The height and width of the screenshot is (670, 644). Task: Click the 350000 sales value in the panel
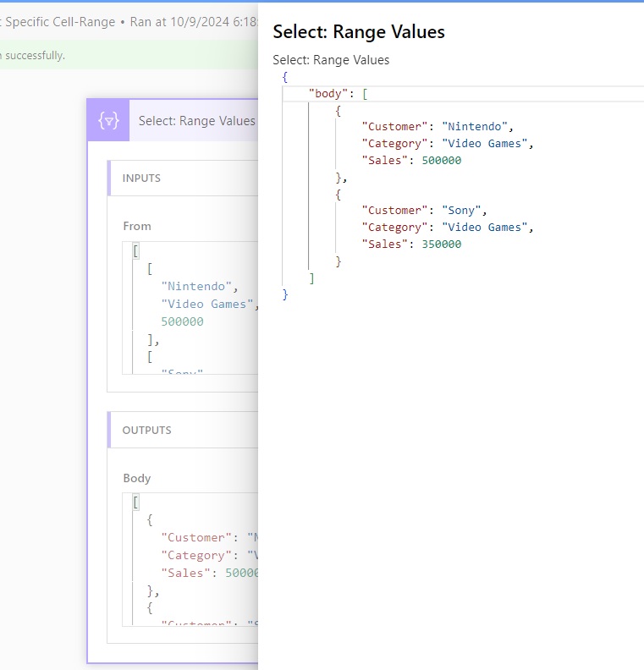(x=441, y=244)
